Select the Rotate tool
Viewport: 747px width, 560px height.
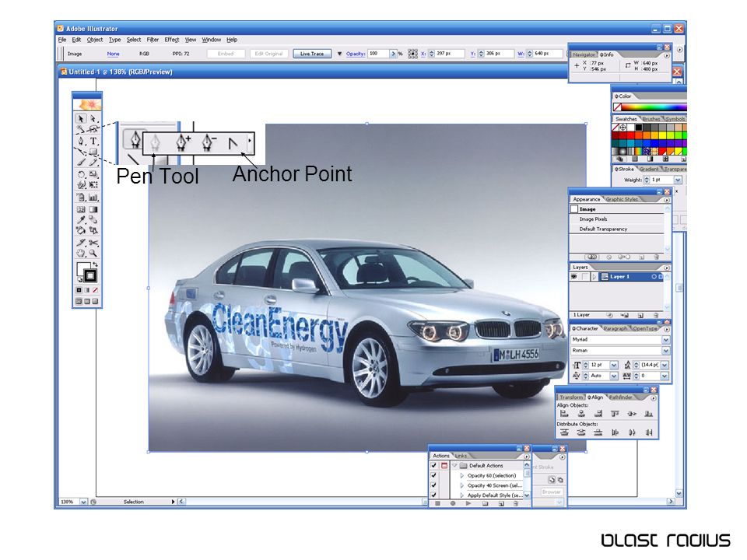tap(81, 174)
